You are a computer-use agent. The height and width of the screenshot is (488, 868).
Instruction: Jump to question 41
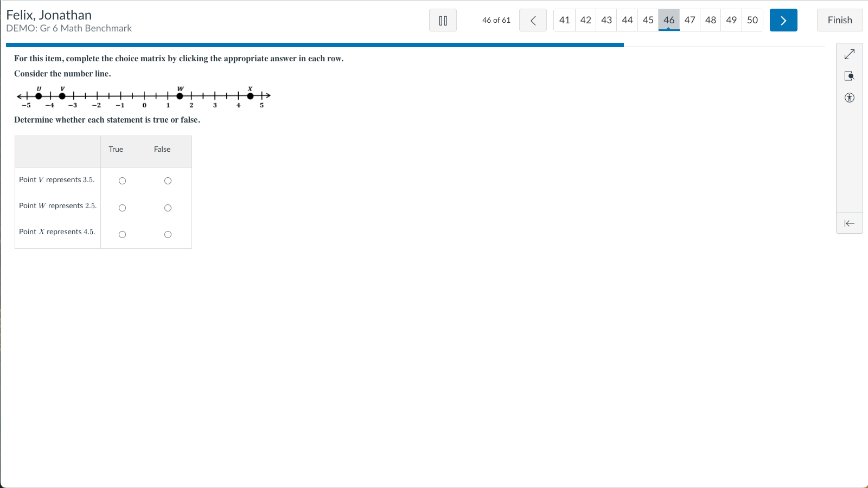[x=564, y=20]
